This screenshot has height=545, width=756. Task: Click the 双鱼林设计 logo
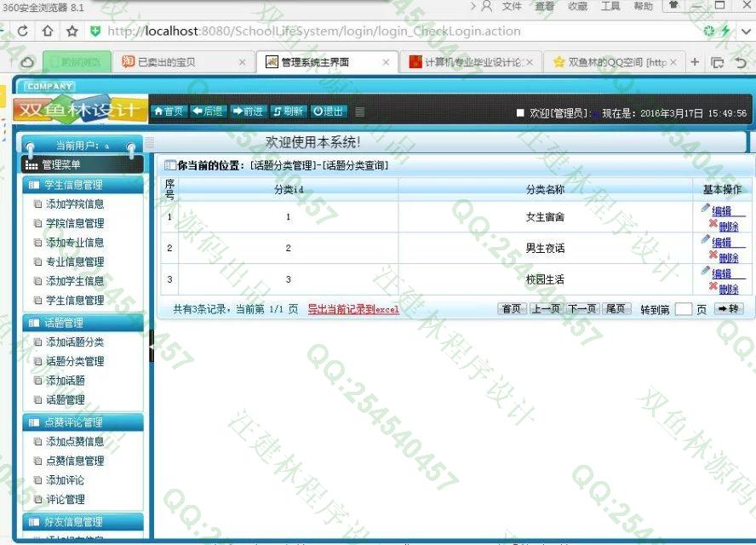coord(80,110)
